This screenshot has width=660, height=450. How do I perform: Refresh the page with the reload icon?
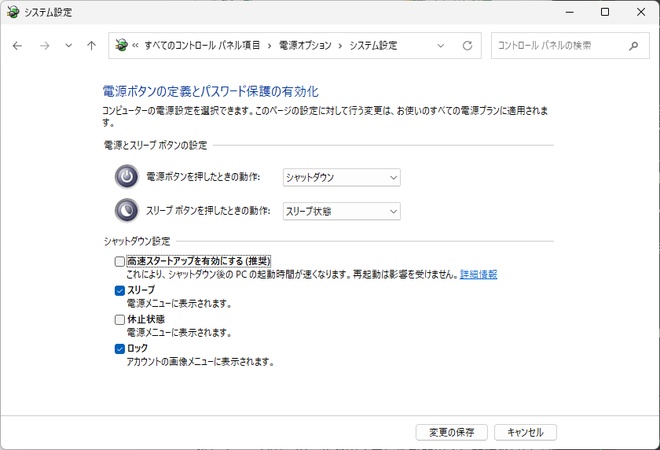coord(467,45)
